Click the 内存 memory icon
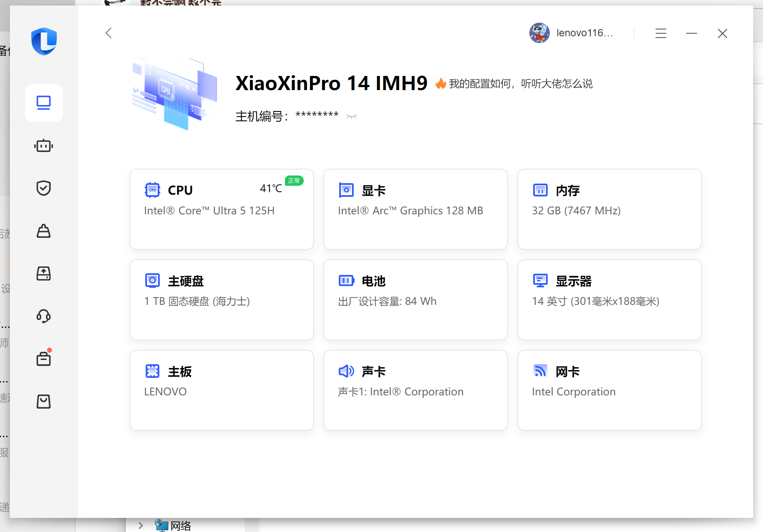This screenshot has width=763, height=532. click(540, 190)
